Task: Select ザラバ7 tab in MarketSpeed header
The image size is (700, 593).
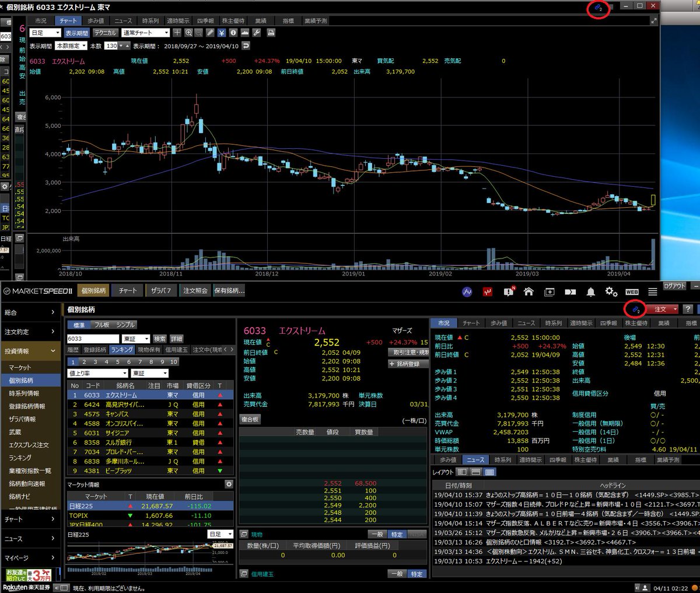Action: click(x=161, y=291)
